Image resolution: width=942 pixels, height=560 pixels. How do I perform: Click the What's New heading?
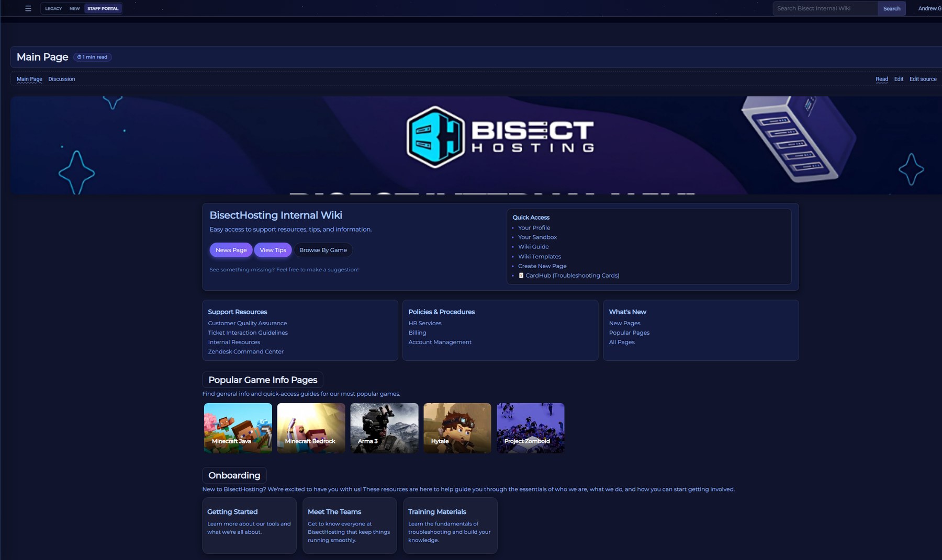pos(627,312)
